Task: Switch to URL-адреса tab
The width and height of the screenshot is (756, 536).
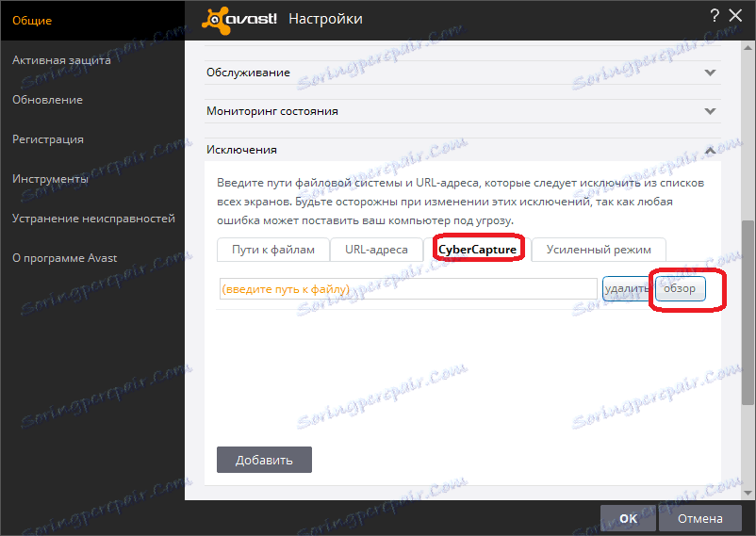Action: pyautogui.click(x=376, y=250)
